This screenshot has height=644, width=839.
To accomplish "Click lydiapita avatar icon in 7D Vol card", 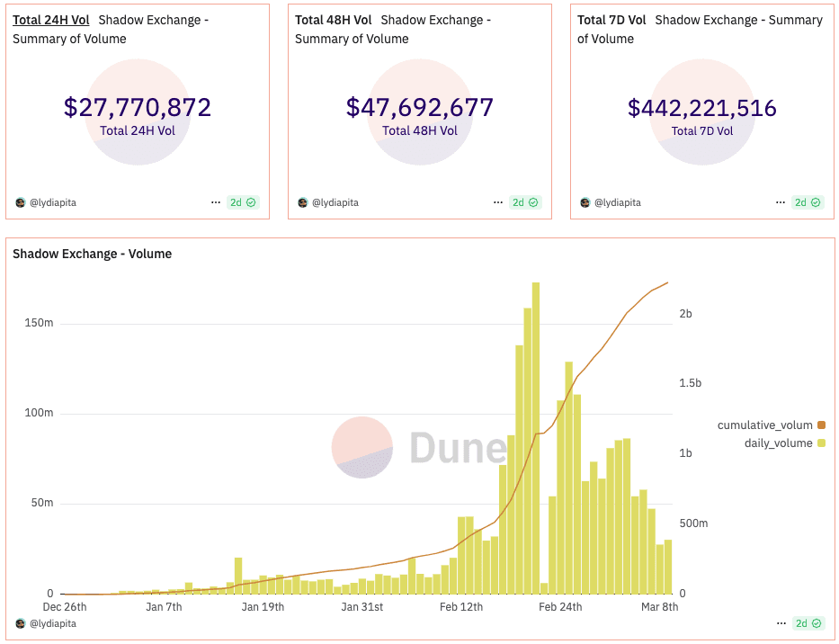I will [585, 202].
